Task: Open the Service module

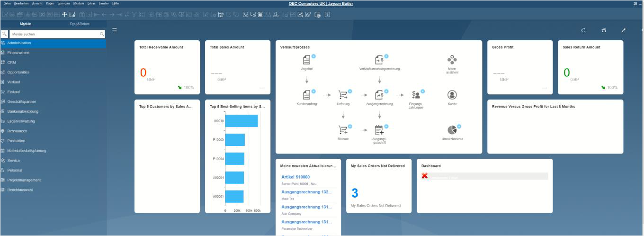Action: pos(53,160)
